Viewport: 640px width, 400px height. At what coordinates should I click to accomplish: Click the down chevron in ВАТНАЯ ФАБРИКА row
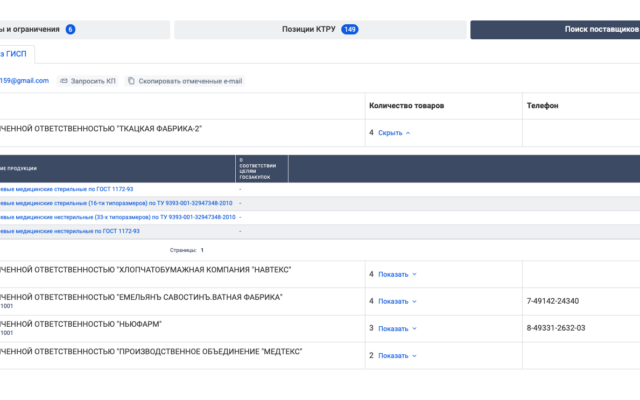pyautogui.click(x=414, y=301)
